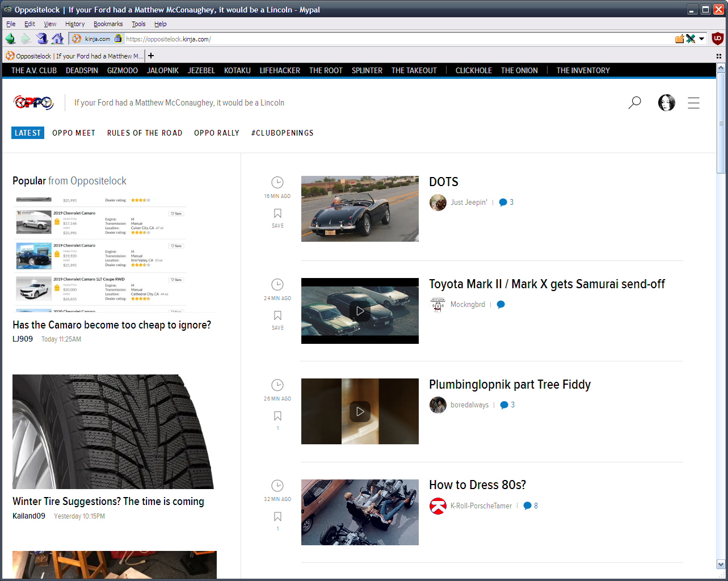Open a new tab with plus button
The height and width of the screenshot is (581, 728).
(x=151, y=56)
